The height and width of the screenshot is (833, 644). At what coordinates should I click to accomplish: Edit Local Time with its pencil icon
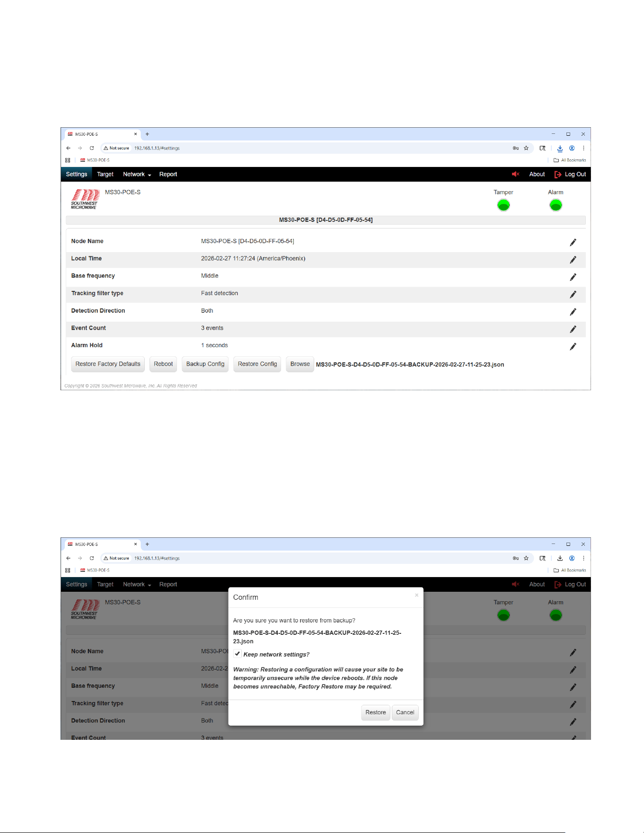click(x=573, y=260)
